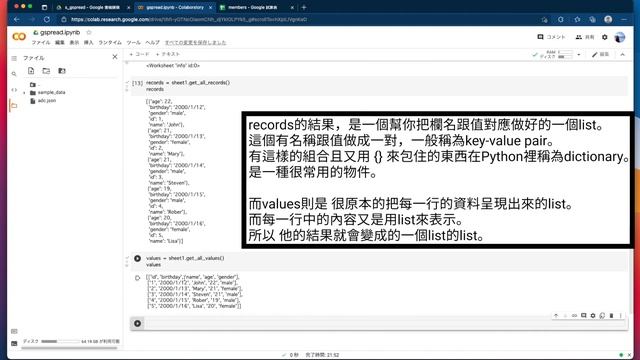Click the 共有 share button
The height and width of the screenshot is (360, 640).
click(585, 37)
